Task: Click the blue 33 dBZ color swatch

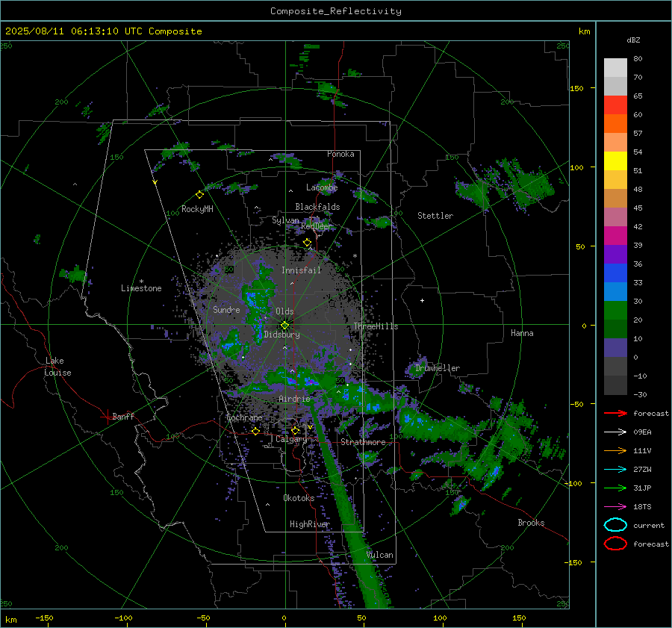Action: coord(615,273)
